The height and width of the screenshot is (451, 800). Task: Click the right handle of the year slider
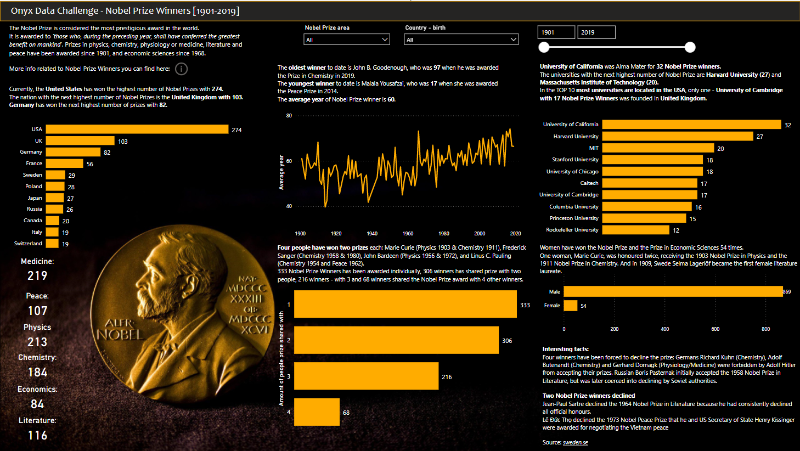pos(689,47)
